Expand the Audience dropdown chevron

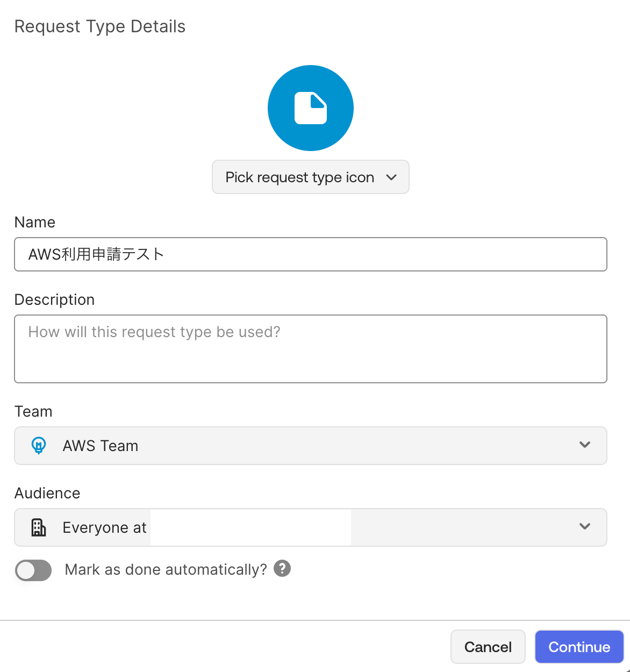pos(585,527)
